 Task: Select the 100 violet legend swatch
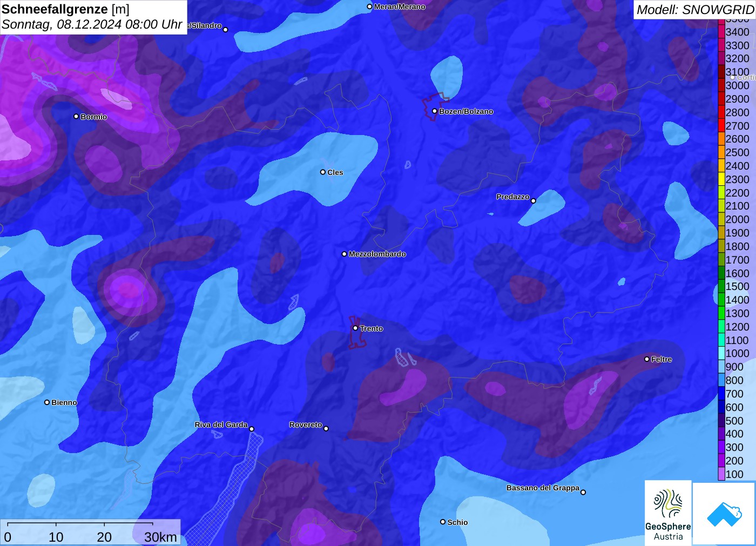coord(721,474)
